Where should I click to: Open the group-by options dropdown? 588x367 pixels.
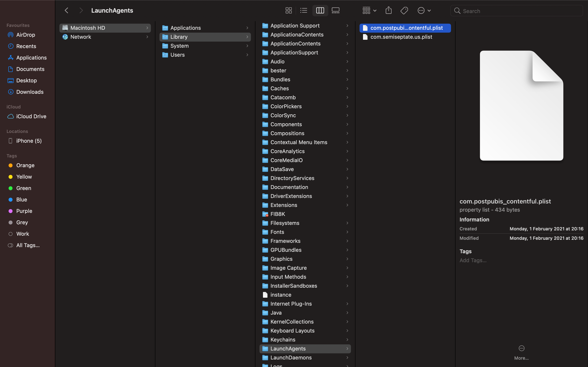click(369, 10)
